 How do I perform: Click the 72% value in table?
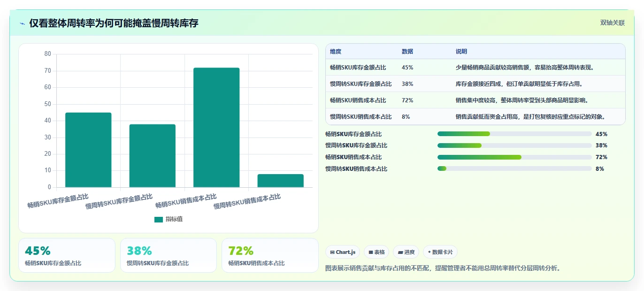pyautogui.click(x=407, y=100)
